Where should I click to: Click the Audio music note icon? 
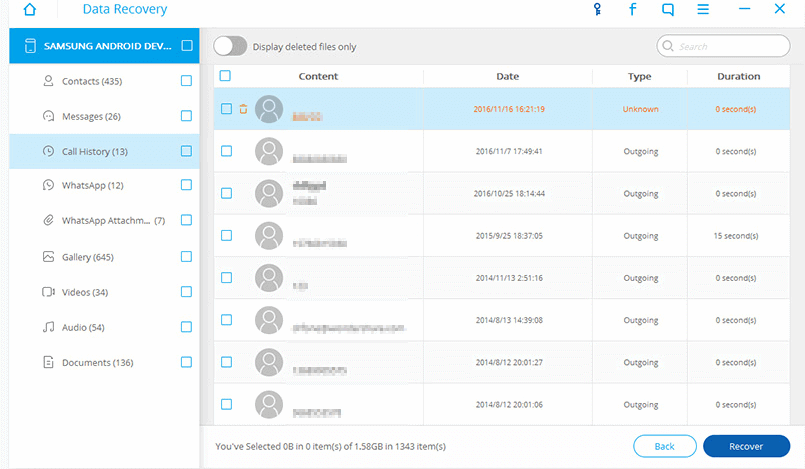48,327
